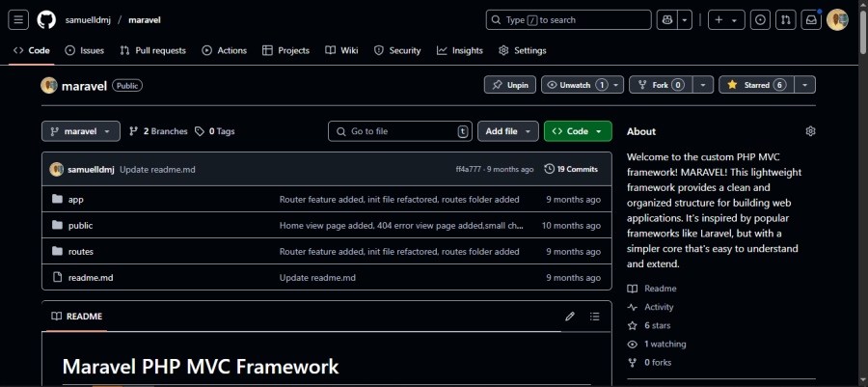Open the hamburger navigation menu
The height and width of the screenshot is (387, 868).
tap(19, 19)
